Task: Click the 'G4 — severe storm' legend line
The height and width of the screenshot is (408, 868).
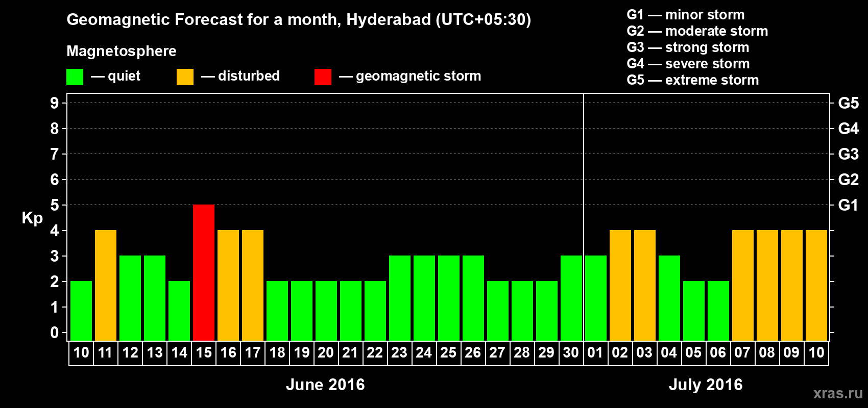Action: click(688, 64)
